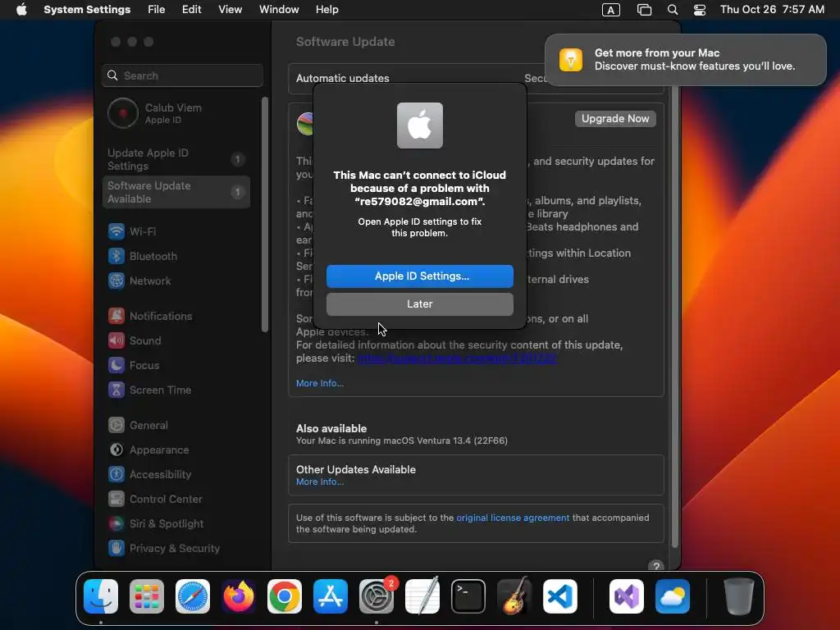Open the Window menu

pos(279,10)
